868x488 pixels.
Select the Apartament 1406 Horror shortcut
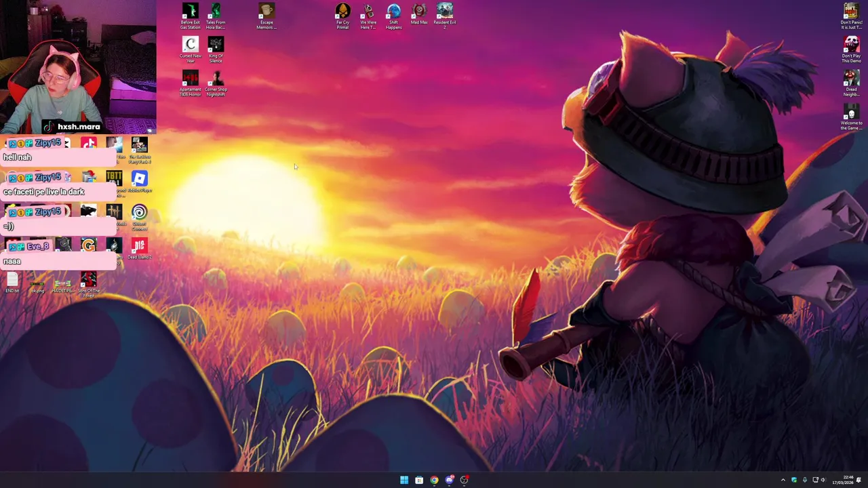[x=191, y=84]
